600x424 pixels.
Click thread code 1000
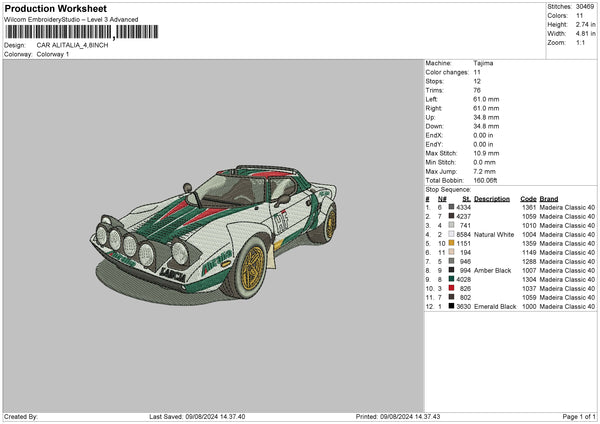click(529, 307)
